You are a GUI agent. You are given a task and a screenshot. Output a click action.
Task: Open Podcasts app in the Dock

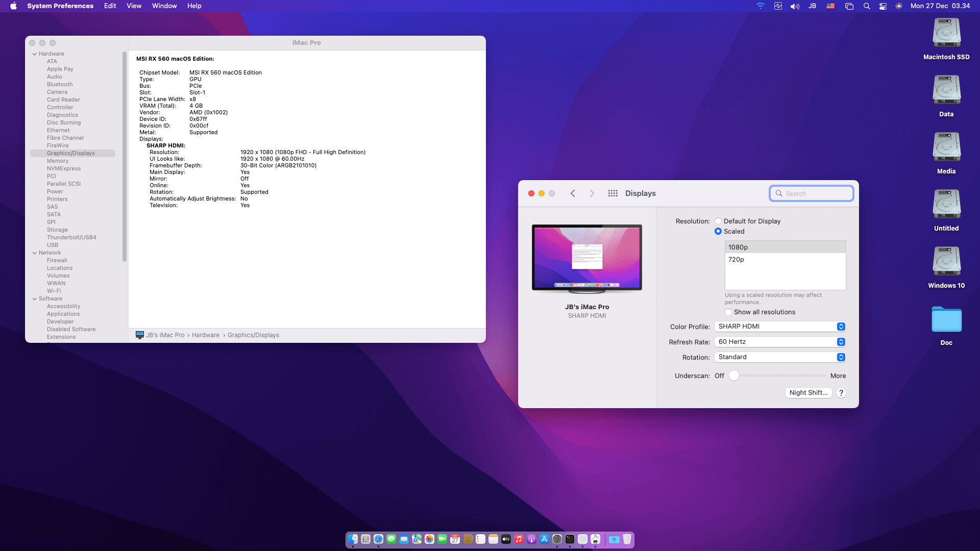532,539
